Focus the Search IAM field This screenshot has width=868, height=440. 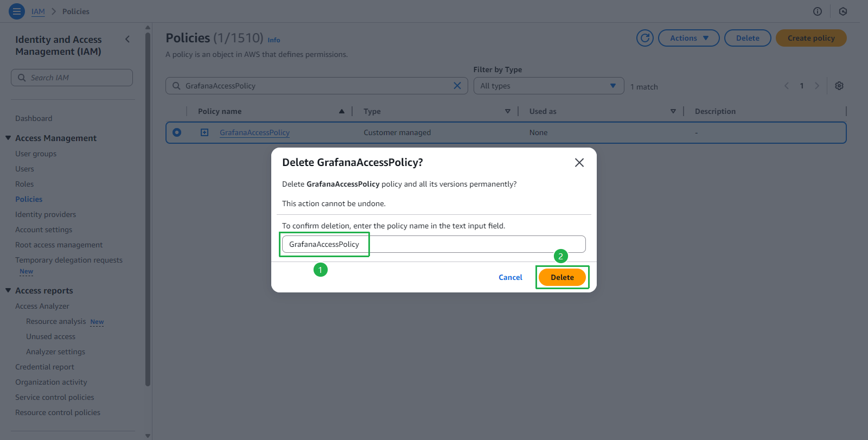point(72,78)
